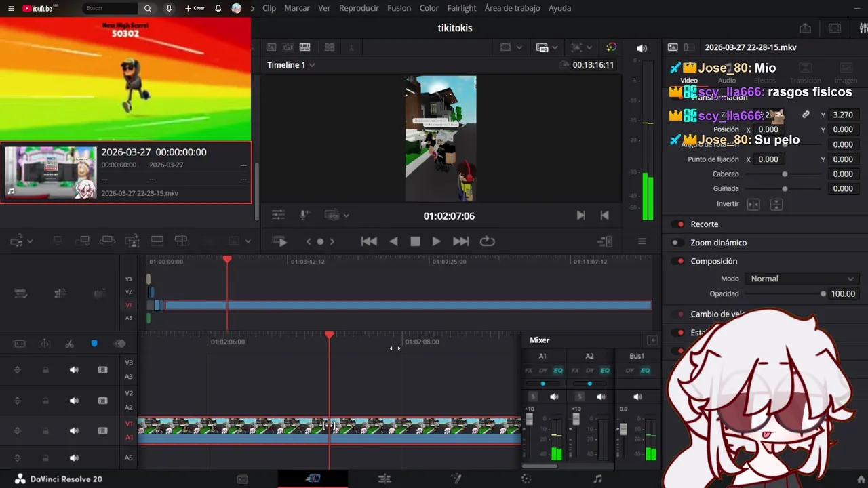Play the timeline forward

point(436,241)
